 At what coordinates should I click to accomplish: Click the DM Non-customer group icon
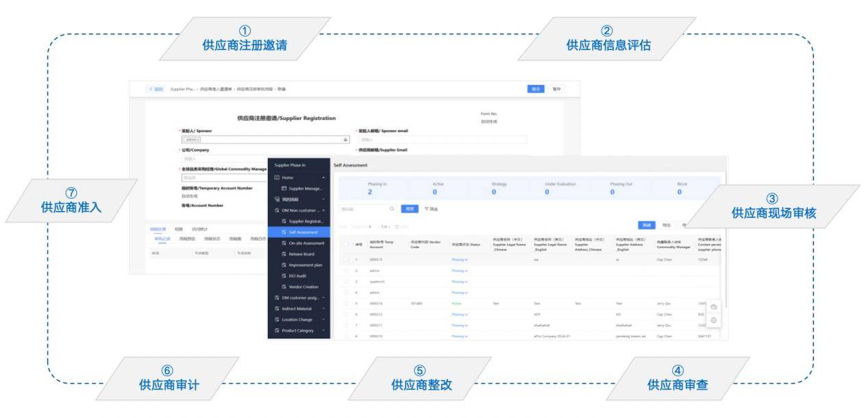[x=276, y=210]
